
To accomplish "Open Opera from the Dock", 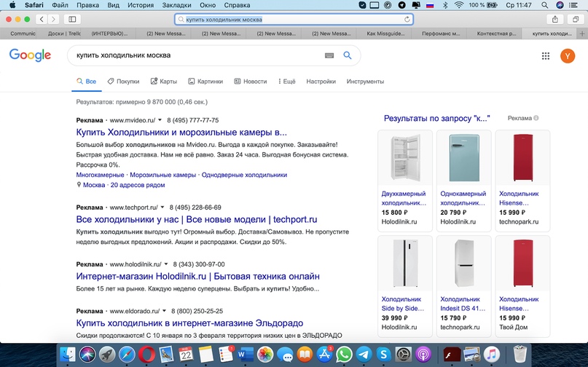I will 146,354.
